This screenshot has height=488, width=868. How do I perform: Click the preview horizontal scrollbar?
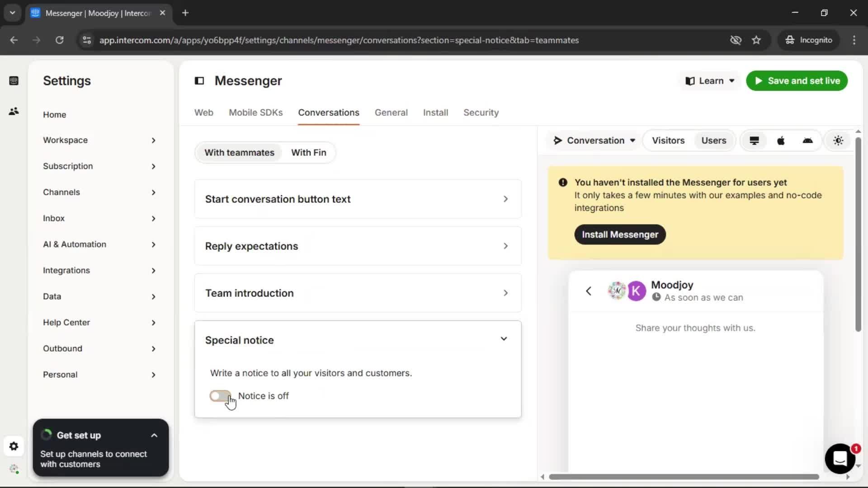684,477
